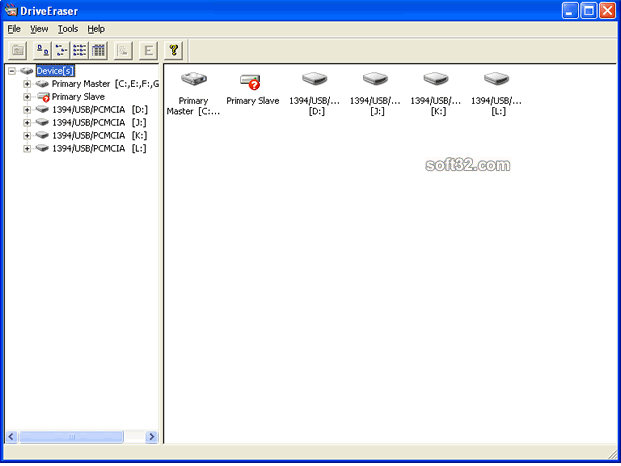Screen dimensions: 621x466
Task: Expand the 1394/USB/PCMCIA [J:] node
Action: click(27, 123)
